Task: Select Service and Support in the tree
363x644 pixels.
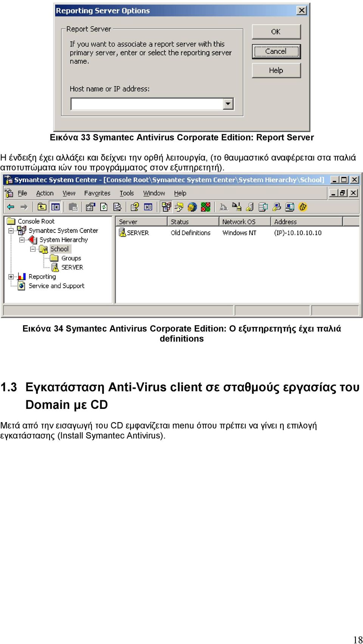Action: point(56,286)
